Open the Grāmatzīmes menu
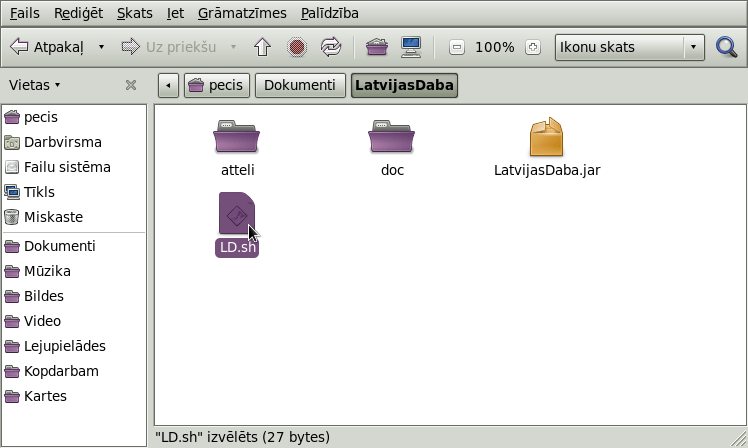 (x=242, y=13)
